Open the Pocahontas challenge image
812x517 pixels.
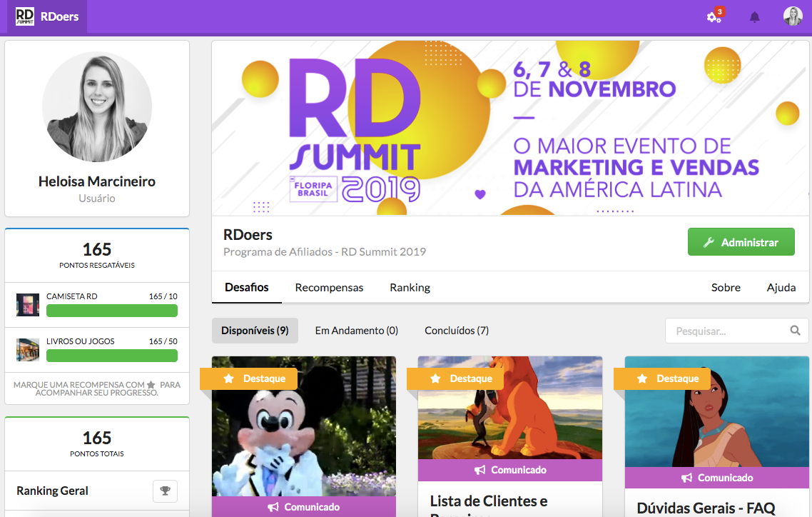point(716,412)
